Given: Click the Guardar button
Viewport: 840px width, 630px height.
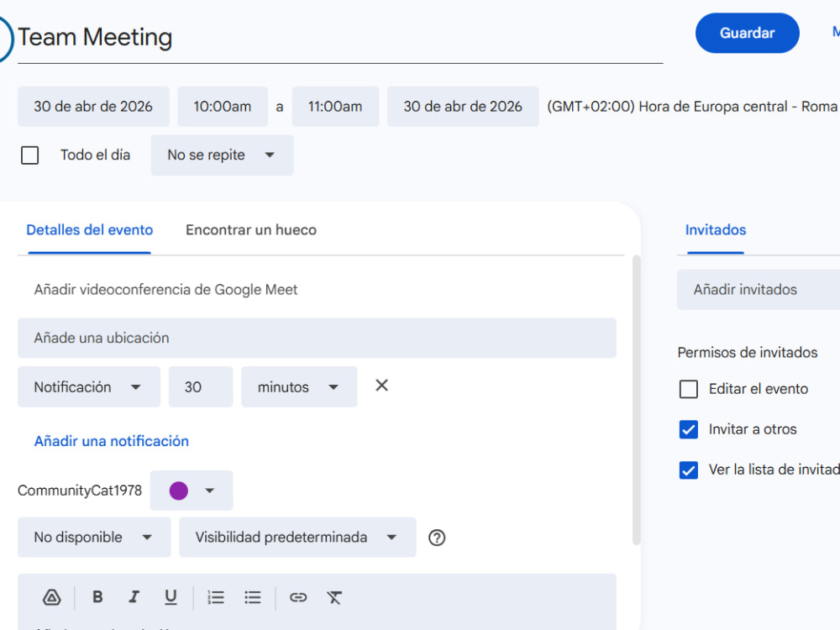Looking at the screenshot, I should [748, 34].
